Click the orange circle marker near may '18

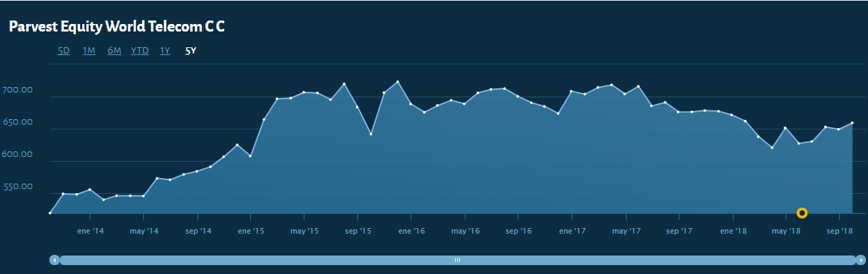(x=802, y=213)
